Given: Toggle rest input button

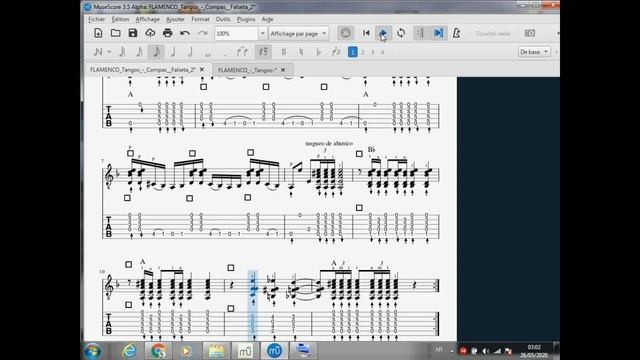Looking at the screenshot, I should (x=263, y=52).
